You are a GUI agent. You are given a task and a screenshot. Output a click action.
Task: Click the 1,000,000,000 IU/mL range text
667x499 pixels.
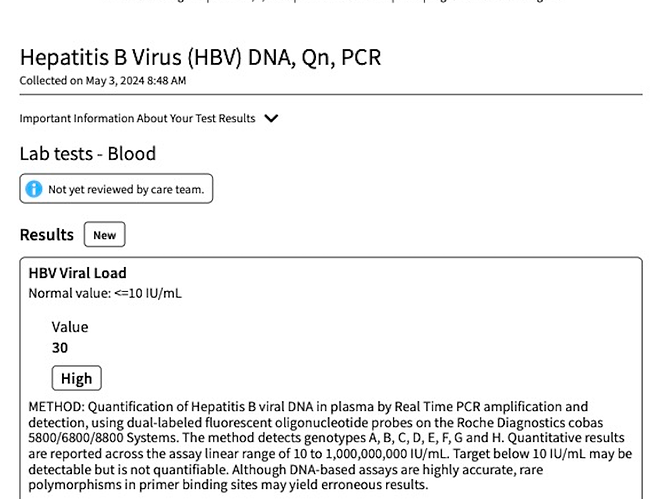click(387, 454)
